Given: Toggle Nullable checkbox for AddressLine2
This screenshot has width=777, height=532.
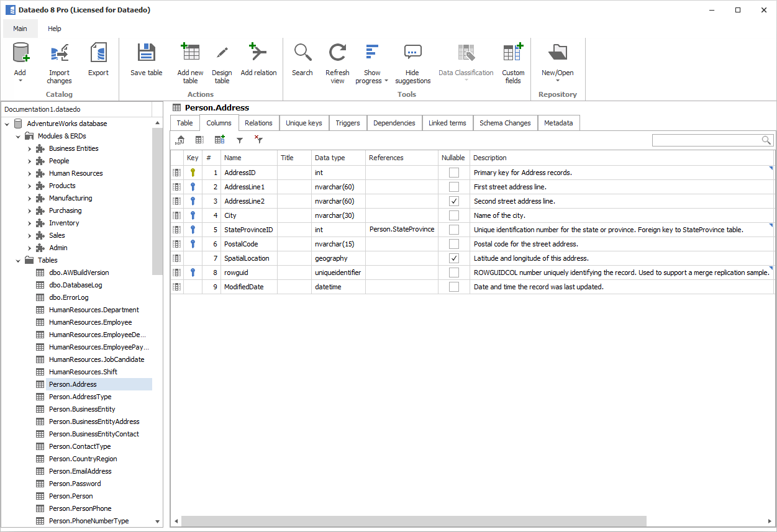Looking at the screenshot, I should [x=454, y=201].
